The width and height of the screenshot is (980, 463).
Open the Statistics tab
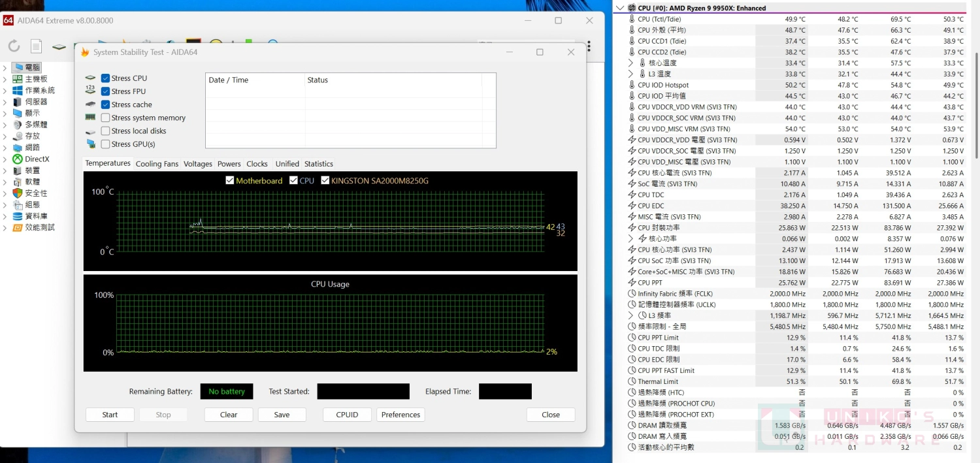coord(318,164)
